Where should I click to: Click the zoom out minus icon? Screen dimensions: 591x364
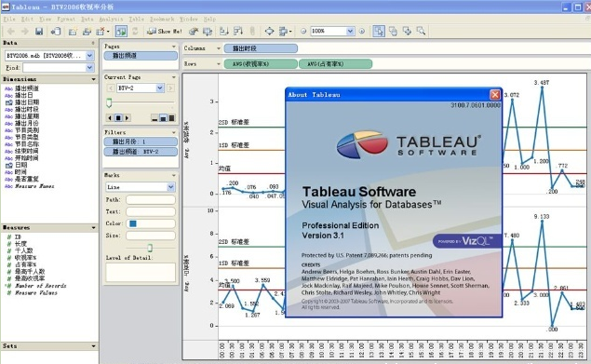click(x=303, y=32)
